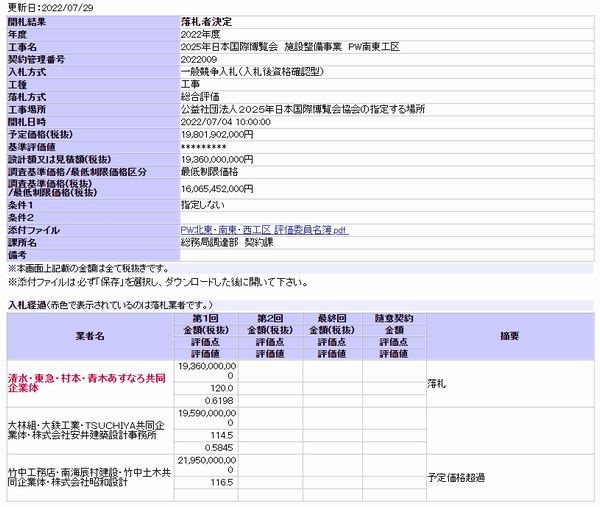This screenshot has height=507, width=600.
Task: Select the 総務局調達部 契約課 department value
Action: click(227, 243)
